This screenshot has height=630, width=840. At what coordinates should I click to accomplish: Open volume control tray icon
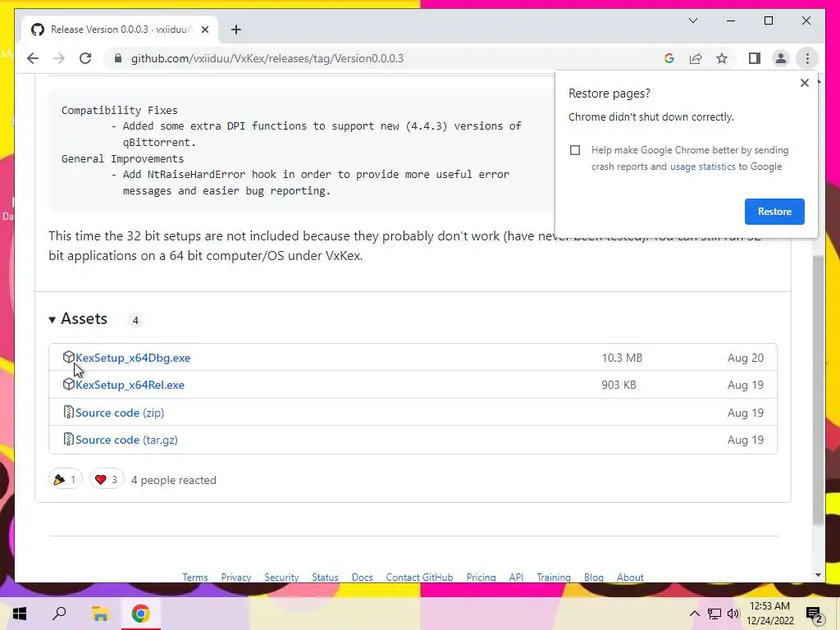(733, 614)
